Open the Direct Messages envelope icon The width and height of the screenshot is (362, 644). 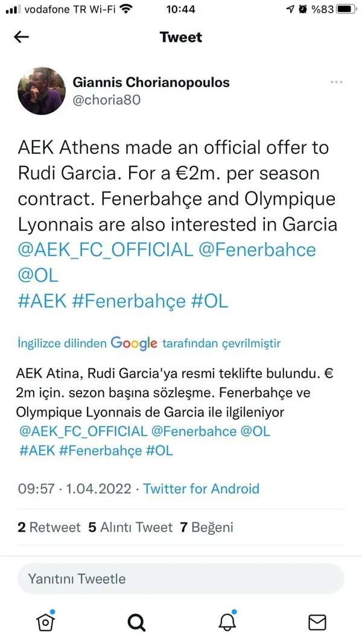[317, 621]
